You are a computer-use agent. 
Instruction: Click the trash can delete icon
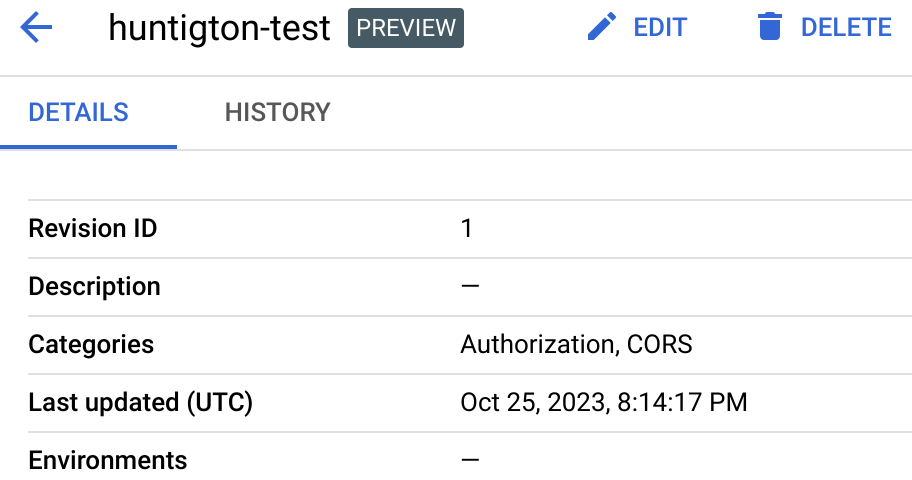pos(769,28)
